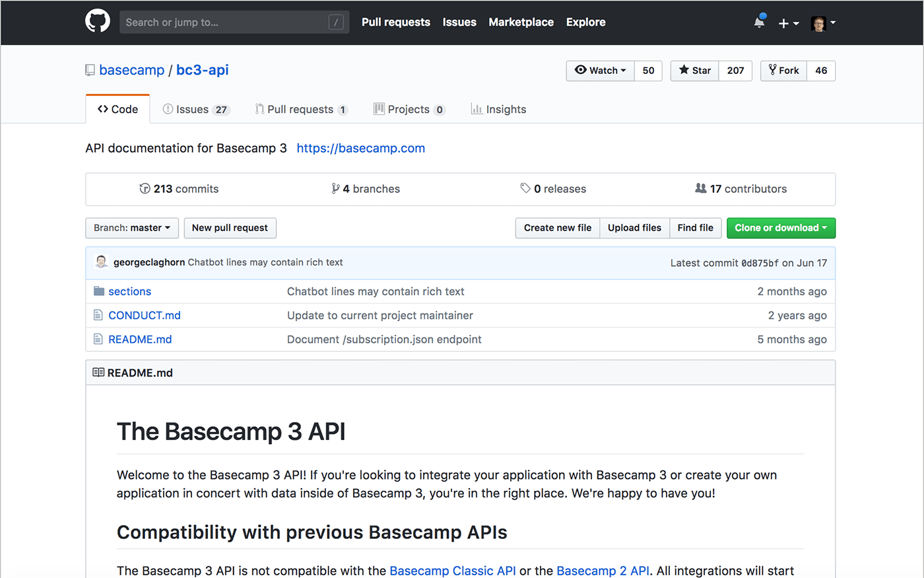
Task: Open the user avatar account menu
Action: [x=823, y=23]
